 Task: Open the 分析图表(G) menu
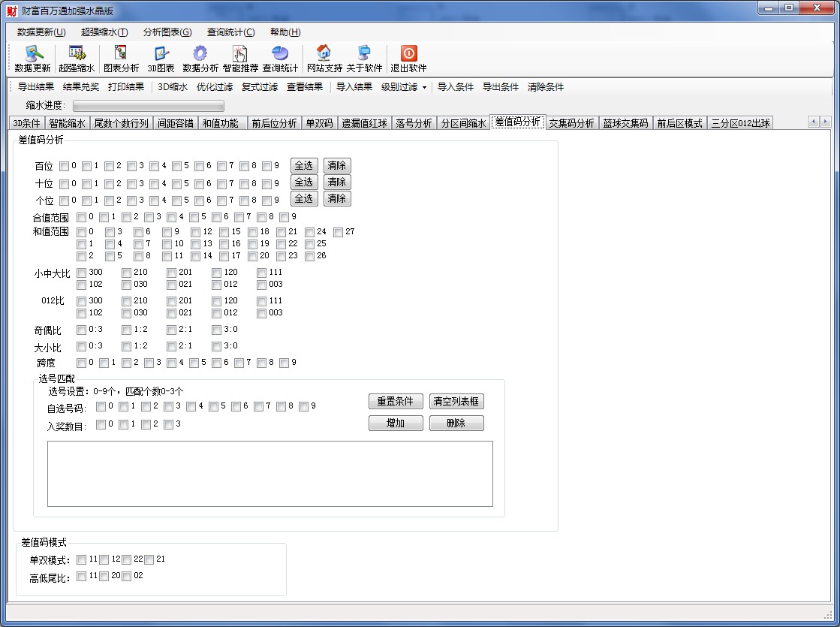click(x=167, y=32)
